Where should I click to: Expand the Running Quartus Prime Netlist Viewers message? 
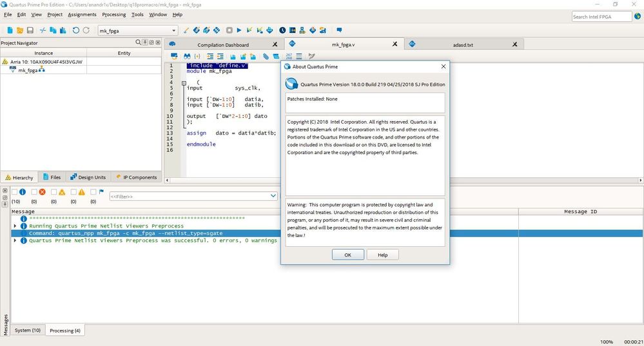[15, 226]
